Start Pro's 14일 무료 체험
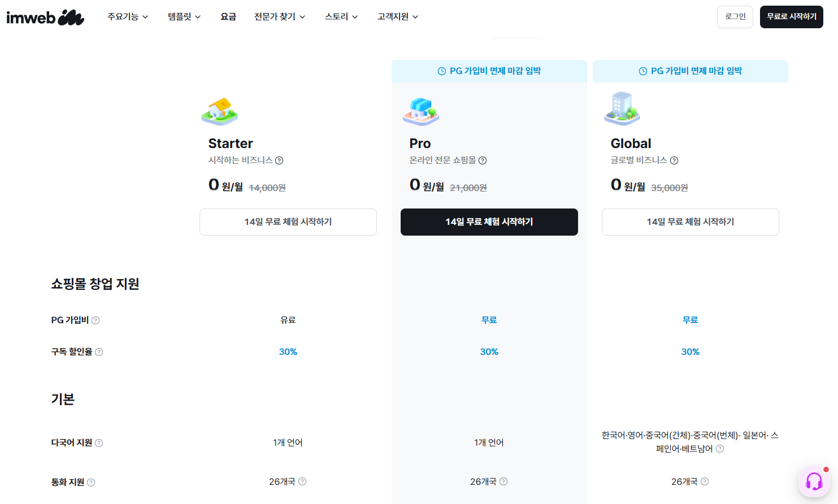Viewport: 838px width, 504px height. click(489, 221)
